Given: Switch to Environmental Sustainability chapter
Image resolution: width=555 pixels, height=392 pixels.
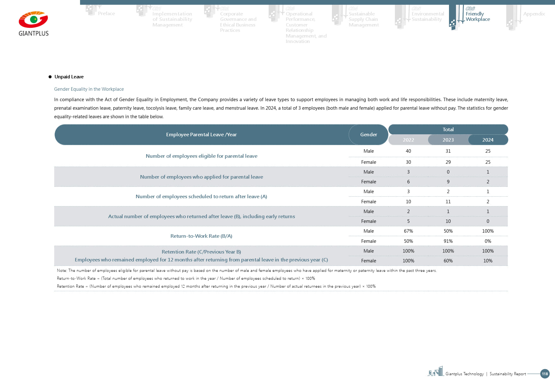Looking at the screenshot, I should [x=427, y=16].
